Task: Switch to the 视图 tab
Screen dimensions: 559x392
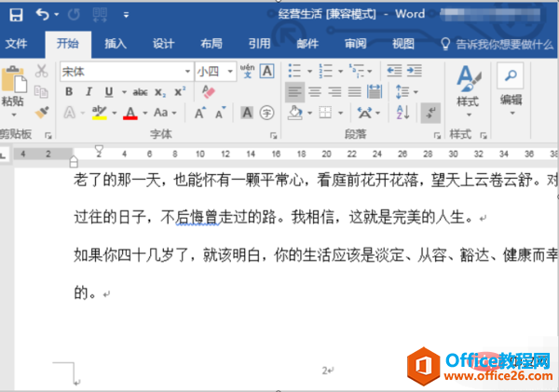Action: click(403, 44)
